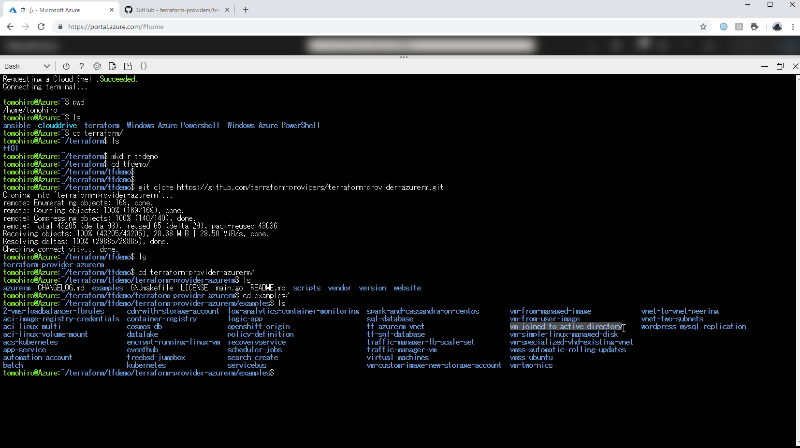Open Cloud Shell help question mark icon
Viewport: 800px width, 448px height.
(82, 66)
